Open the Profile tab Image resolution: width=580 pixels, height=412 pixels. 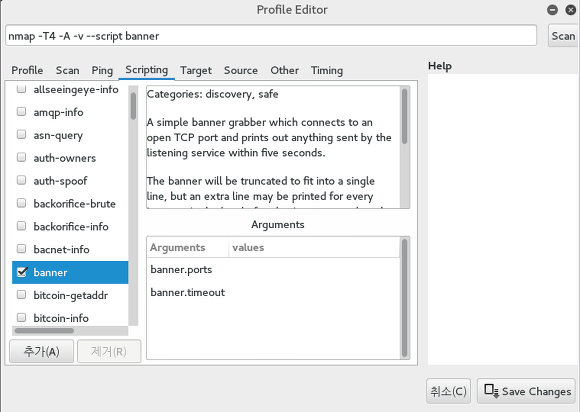[27, 70]
